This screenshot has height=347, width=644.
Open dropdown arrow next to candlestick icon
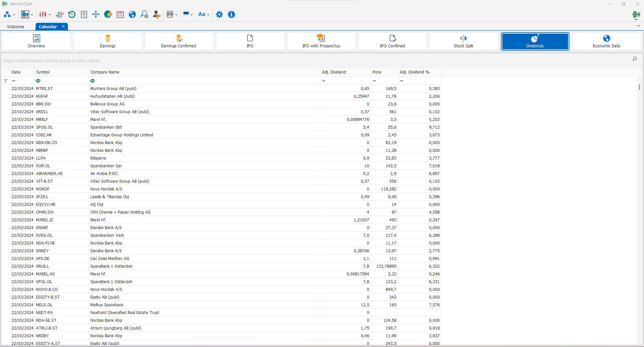tap(50, 15)
